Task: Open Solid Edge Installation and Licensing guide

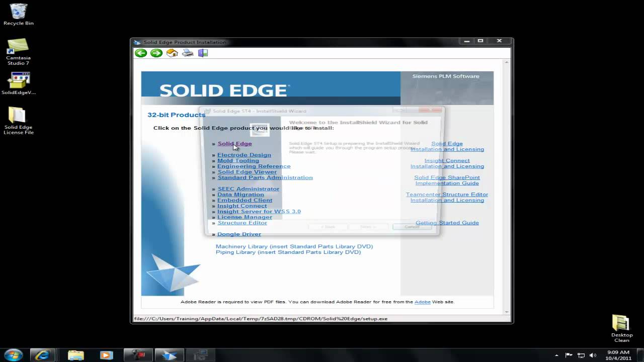Action: pyautogui.click(x=447, y=146)
